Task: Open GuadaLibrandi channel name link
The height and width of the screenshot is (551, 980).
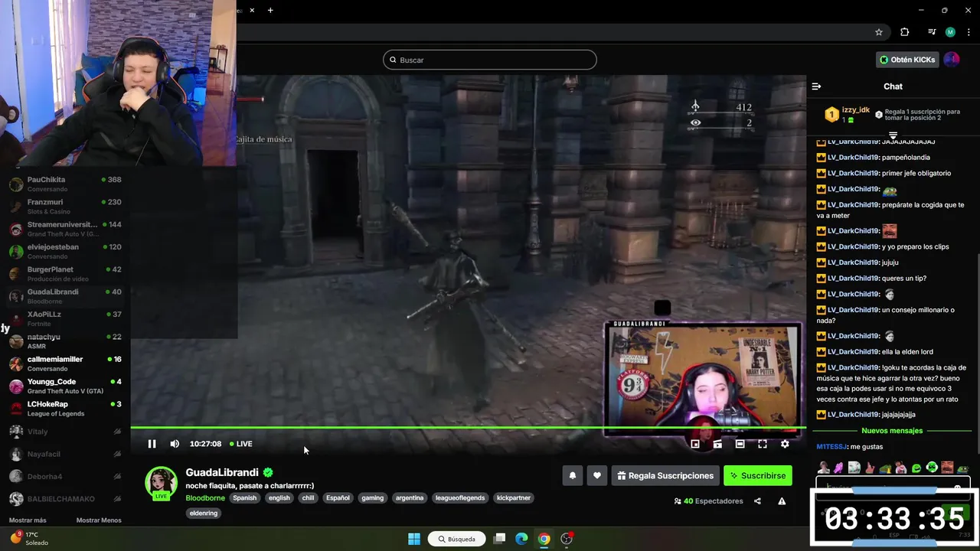Action: click(x=222, y=473)
